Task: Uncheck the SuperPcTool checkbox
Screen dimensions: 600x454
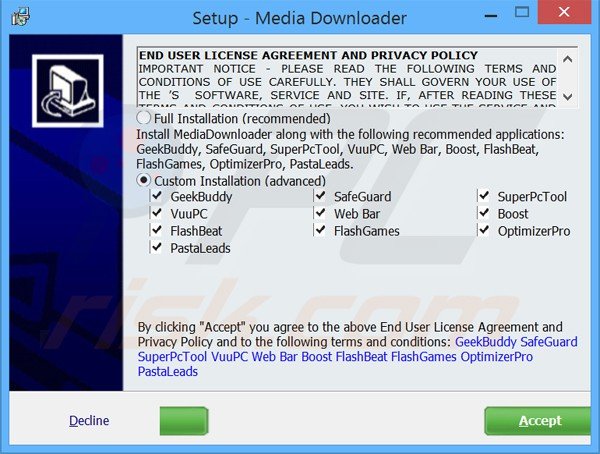Action: coord(485,197)
